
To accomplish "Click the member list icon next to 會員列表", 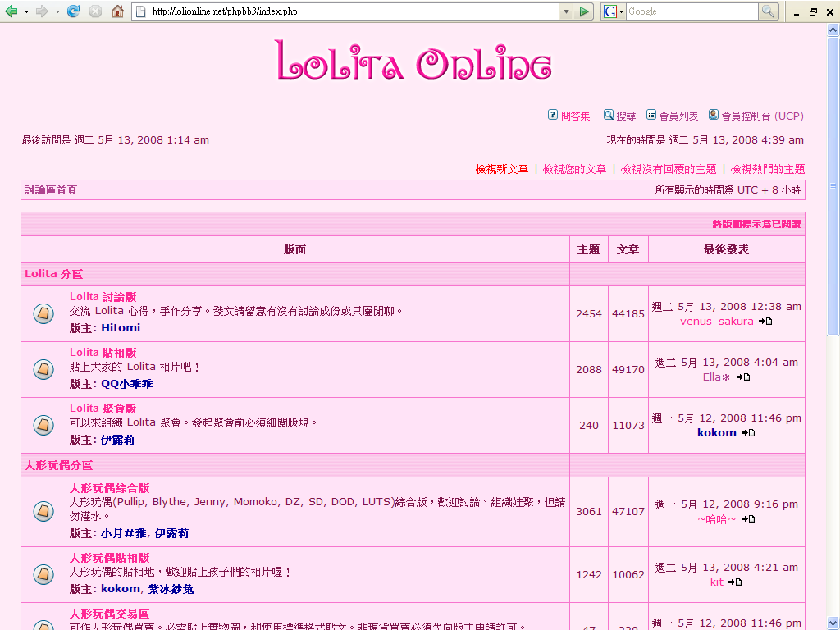I will pos(651,115).
